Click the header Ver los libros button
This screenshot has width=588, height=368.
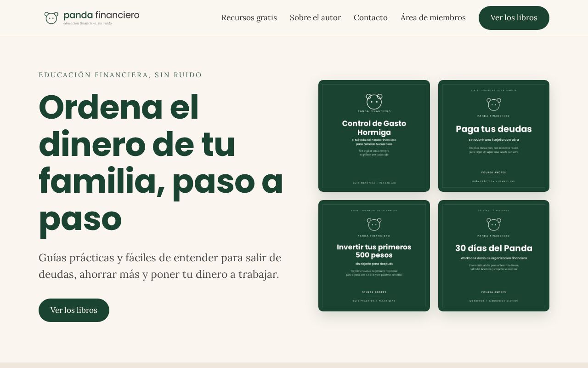(514, 18)
